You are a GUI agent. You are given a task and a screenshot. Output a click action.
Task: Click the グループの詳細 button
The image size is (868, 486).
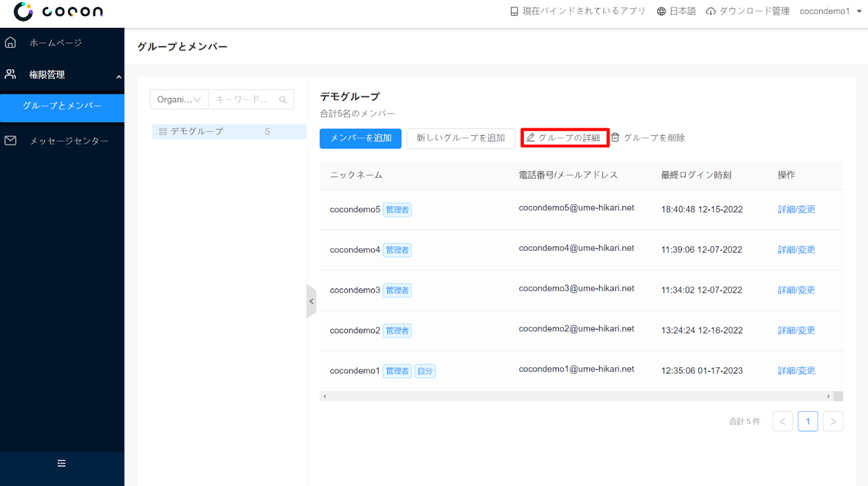[x=565, y=138]
